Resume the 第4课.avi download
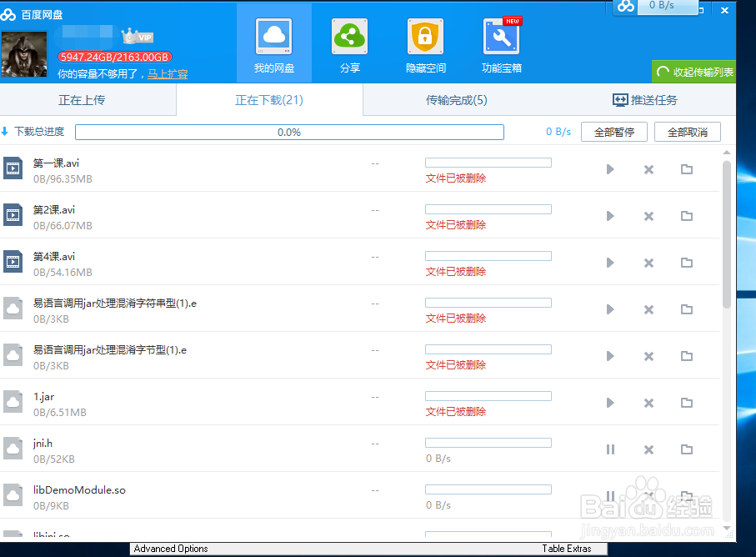The image size is (756, 557). click(x=609, y=262)
